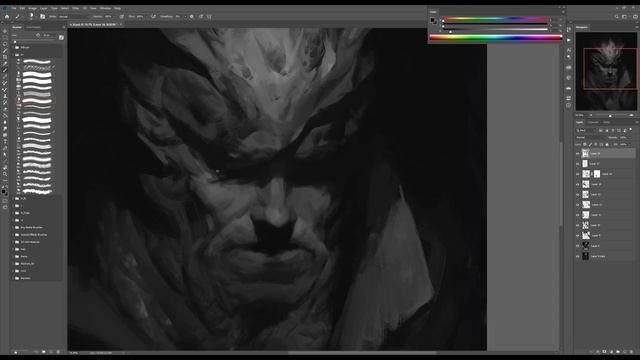Click the active document tab
The height and width of the screenshot is (360, 640).
(x=95, y=24)
